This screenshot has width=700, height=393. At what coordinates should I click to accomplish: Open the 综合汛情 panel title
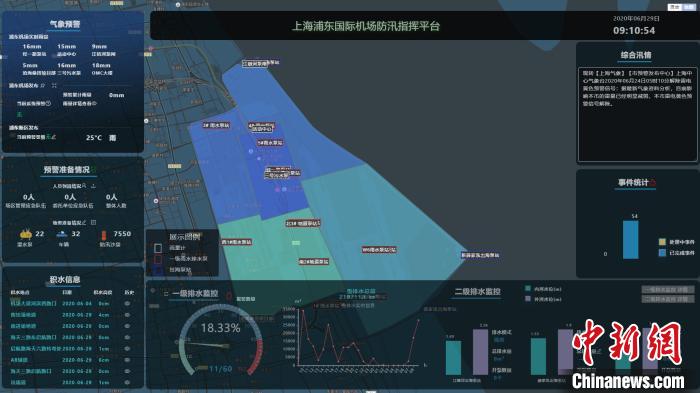coord(636,55)
